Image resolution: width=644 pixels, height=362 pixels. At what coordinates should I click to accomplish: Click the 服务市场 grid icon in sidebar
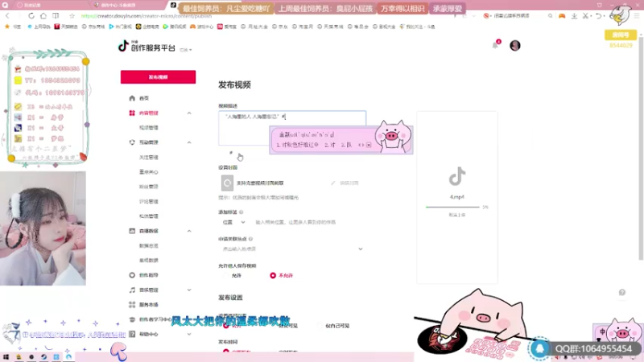point(132,305)
